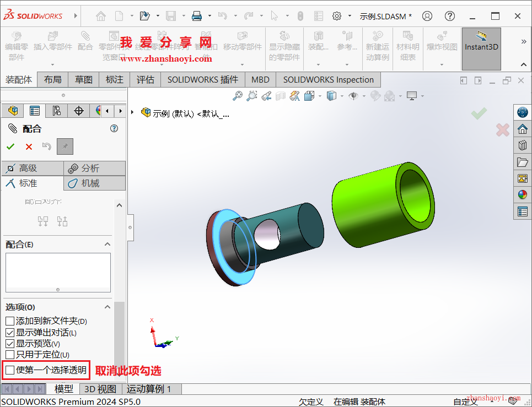Toggle Instant3D button

[x=481, y=49]
